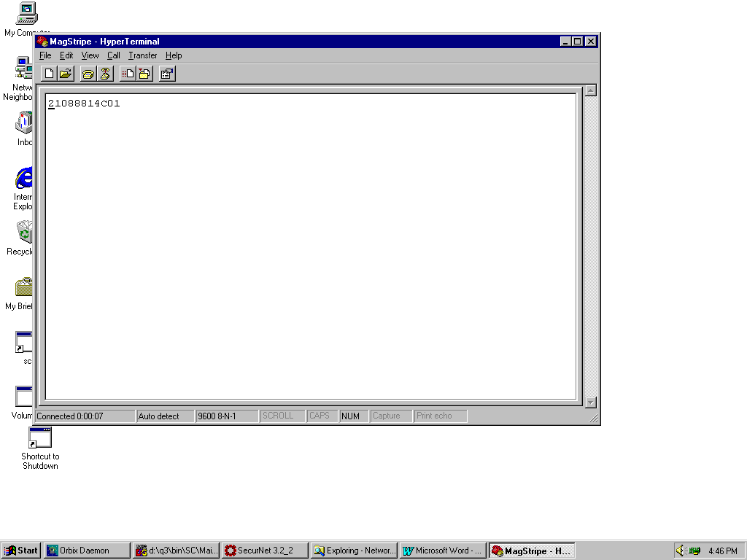Click the Auto detect status field
The height and width of the screenshot is (560, 747).
coord(166,416)
